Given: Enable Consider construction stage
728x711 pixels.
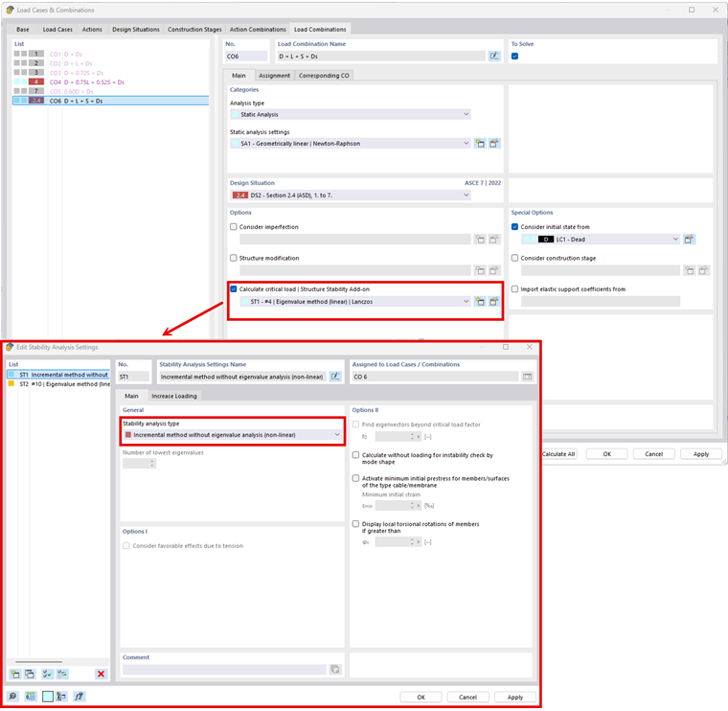Looking at the screenshot, I should tap(515, 258).
